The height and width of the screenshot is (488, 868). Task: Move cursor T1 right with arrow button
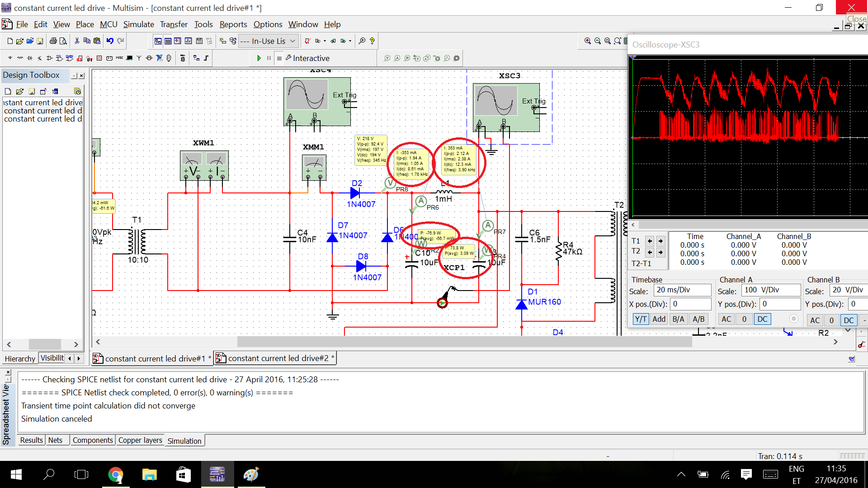coord(660,241)
